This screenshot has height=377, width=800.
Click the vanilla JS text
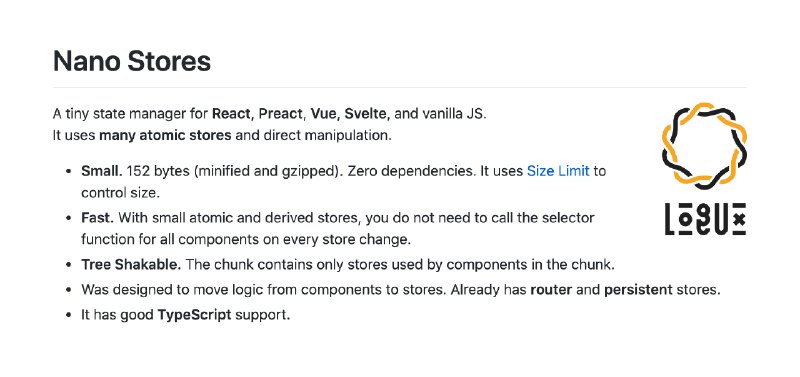coord(454,113)
